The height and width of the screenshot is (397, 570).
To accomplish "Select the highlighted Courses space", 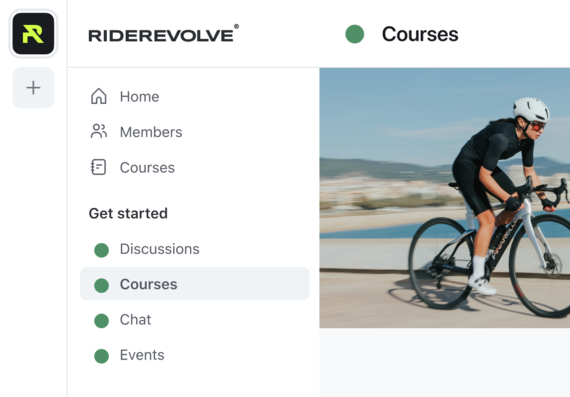I will [195, 284].
